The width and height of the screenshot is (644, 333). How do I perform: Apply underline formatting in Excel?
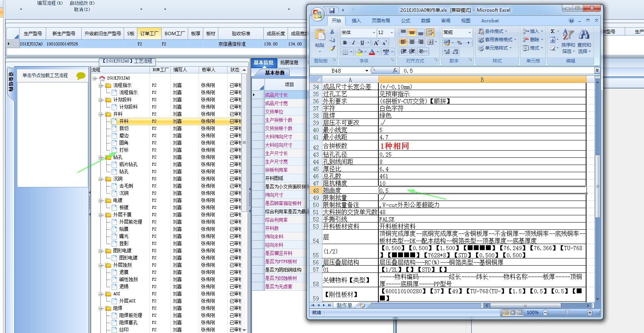click(x=362, y=43)
